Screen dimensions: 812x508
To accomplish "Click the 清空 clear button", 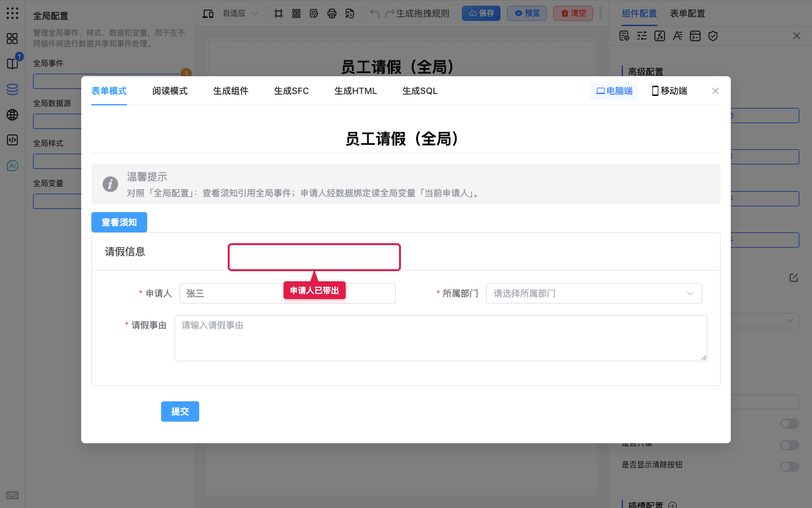I will pos(573,13).
